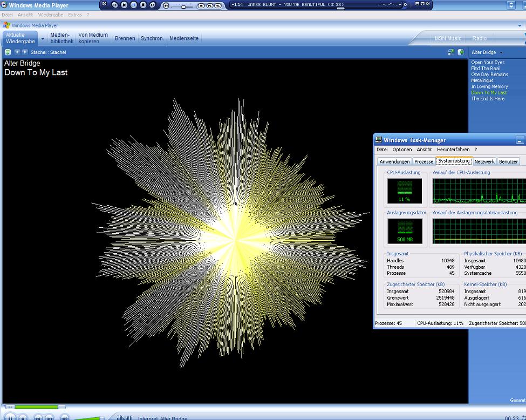526x420 pixels.
Task: Click the green icon left of Alter Bridge dropdown
Action: tap(461, 52)
